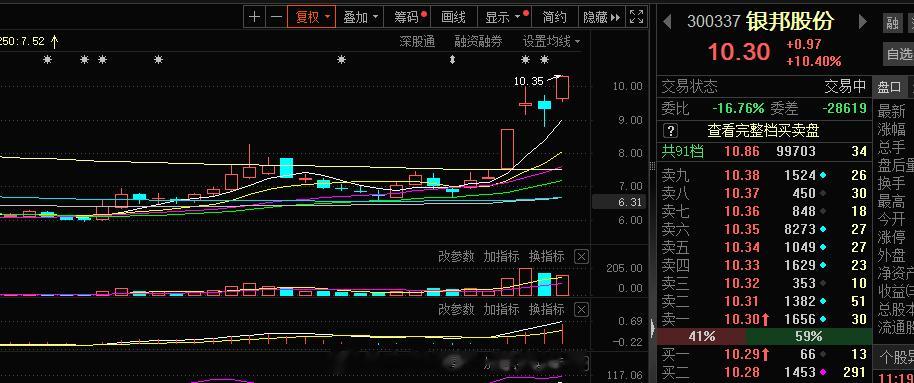
Task: Expand the 叠加 overlay dropdown
Action: tap(360, 17)
